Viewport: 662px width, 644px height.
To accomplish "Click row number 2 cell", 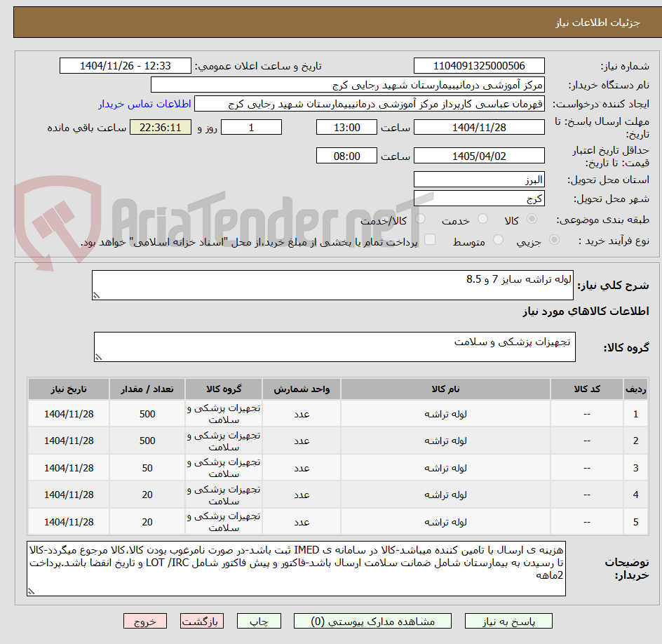I will 635,441.
